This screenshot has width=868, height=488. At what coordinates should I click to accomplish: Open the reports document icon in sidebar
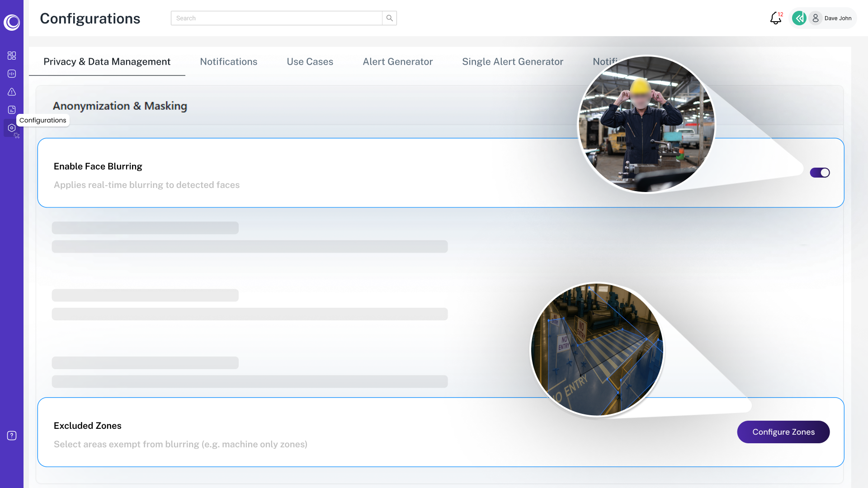[x=12, y=110]
